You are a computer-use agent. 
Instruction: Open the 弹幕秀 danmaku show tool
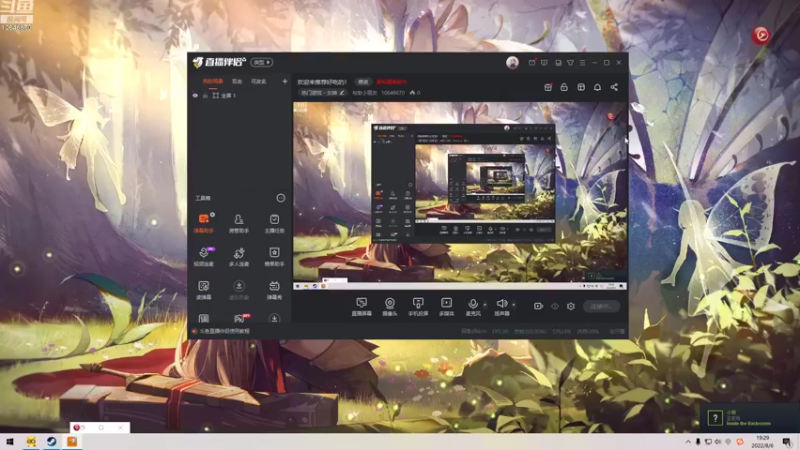click(x=274, y=289)
